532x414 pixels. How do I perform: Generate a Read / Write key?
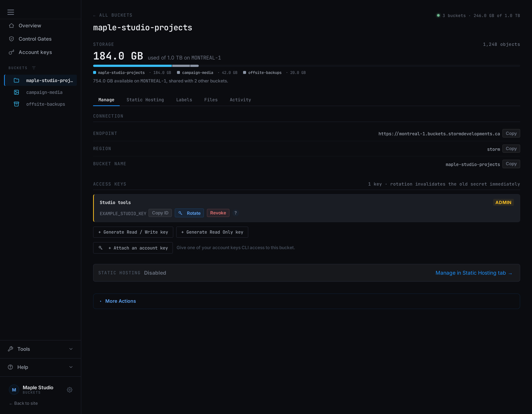pyautogui.click(x=133, y=232)
